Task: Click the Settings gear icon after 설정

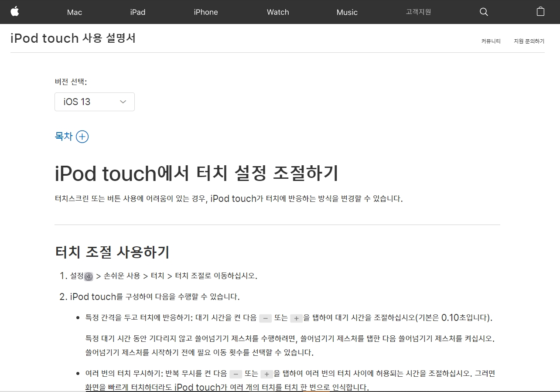Action: 89,276
